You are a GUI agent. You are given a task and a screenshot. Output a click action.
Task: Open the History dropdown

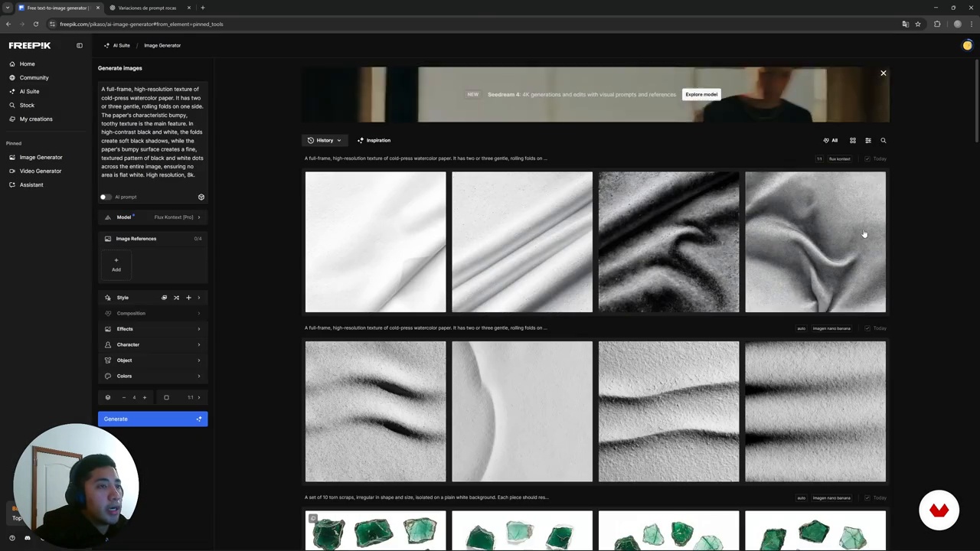pos(325,140)
